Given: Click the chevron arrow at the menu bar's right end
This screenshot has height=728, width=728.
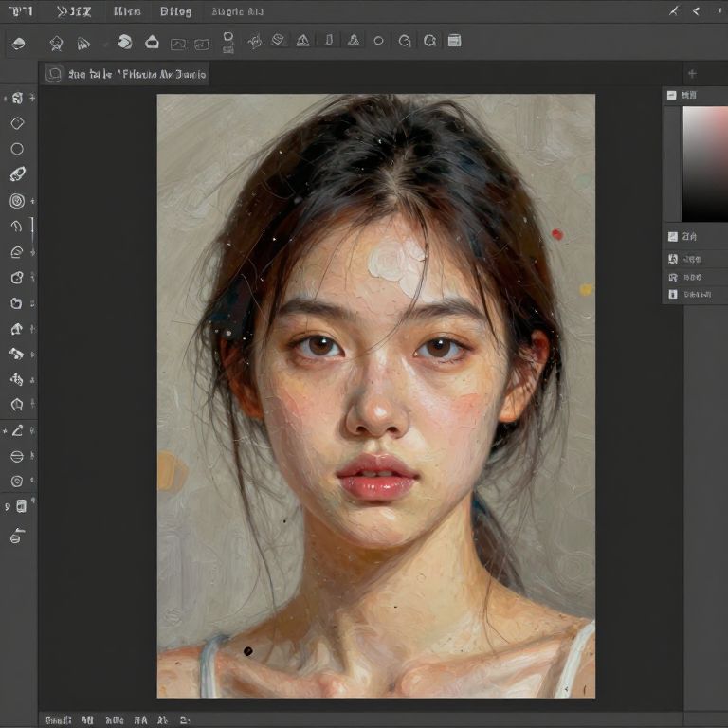Looking at the screenshot, I should click(697, 11).
